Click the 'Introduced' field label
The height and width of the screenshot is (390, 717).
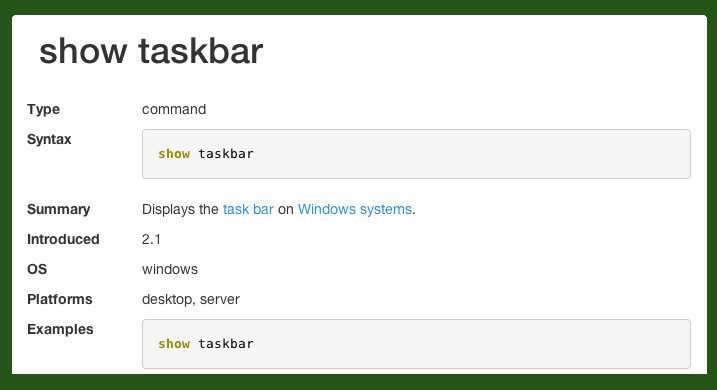click(63, 239)
